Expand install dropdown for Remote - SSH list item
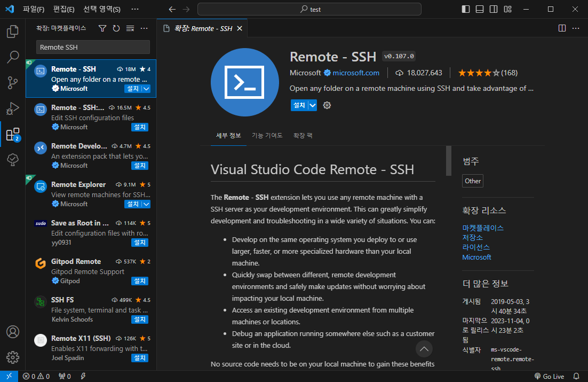588x382 pixels. click(146, 89)
